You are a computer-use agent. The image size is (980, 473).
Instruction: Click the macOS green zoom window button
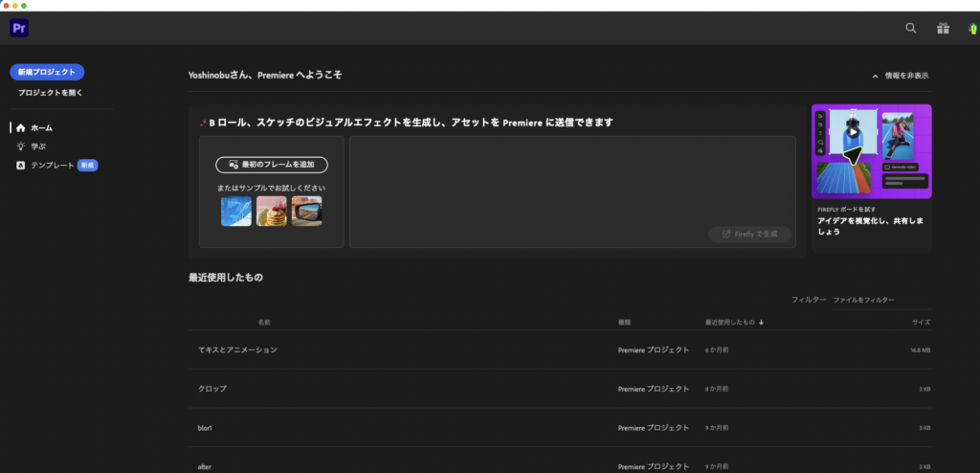[x=24, y=6]
